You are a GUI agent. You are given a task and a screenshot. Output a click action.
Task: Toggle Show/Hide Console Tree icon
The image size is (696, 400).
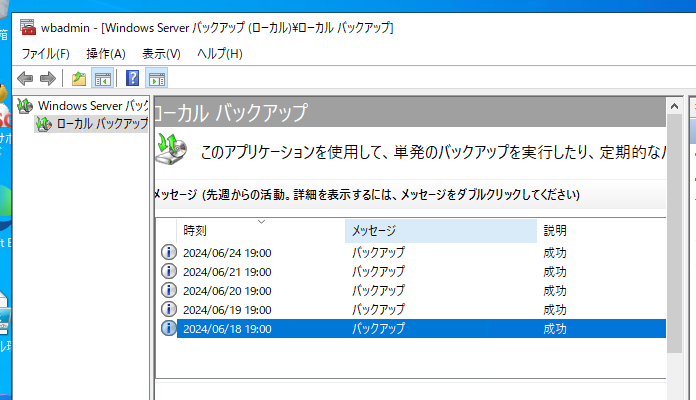pyautogui.click(x=103, y=79)
